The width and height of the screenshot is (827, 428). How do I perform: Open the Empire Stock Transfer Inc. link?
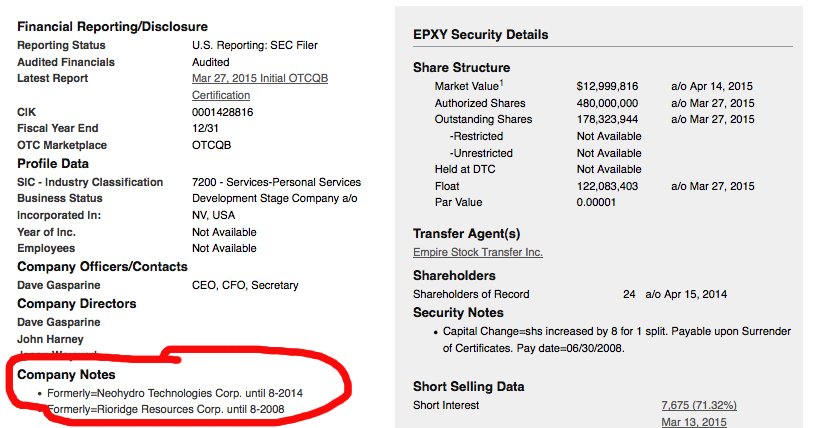point(478,252)
